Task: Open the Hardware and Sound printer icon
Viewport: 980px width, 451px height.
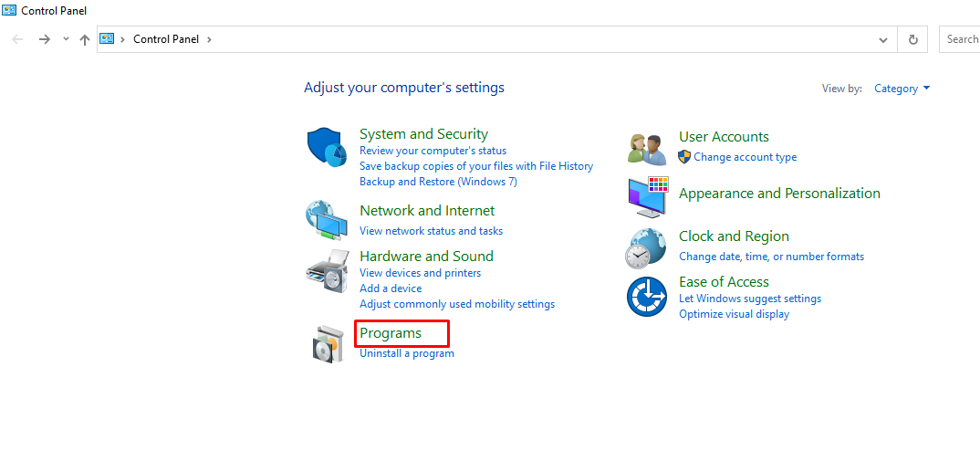Action: 327,271
